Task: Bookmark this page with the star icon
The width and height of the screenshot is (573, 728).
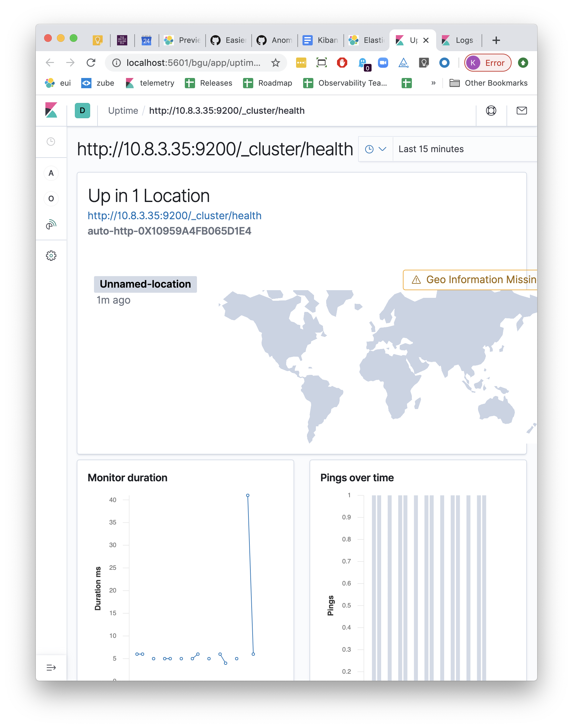Action: tap(275, 63)
